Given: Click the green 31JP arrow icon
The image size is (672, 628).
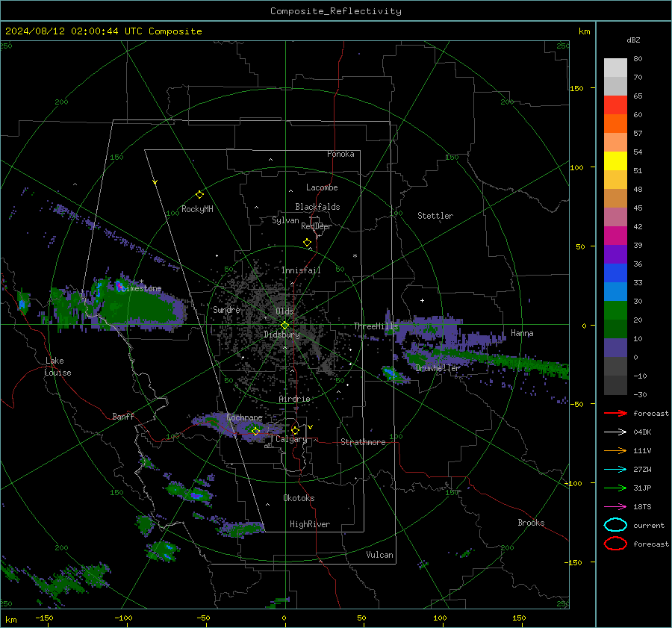Looking at the screenshot, I should 615,488.
